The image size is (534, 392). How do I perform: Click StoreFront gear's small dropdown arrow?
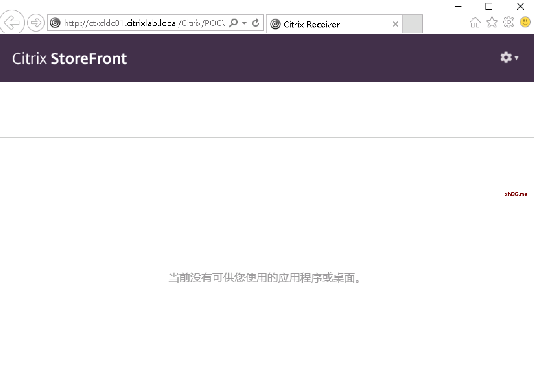(516, 58)
